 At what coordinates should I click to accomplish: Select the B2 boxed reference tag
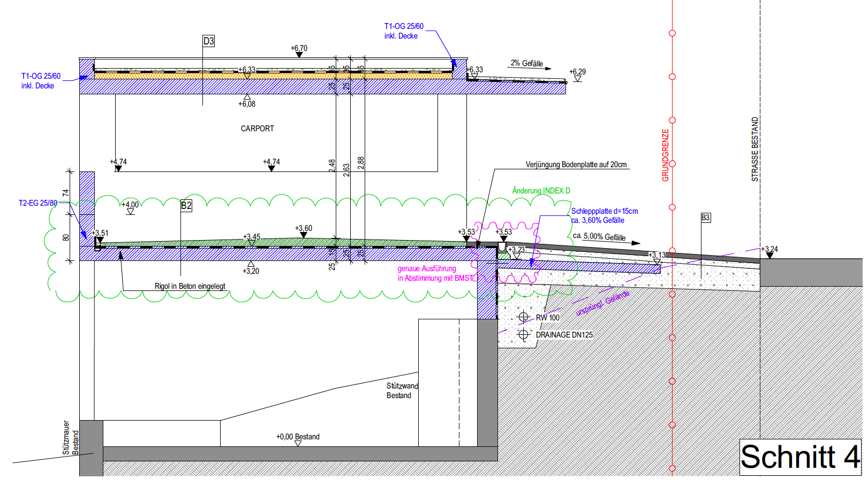(x=186, y=205)
